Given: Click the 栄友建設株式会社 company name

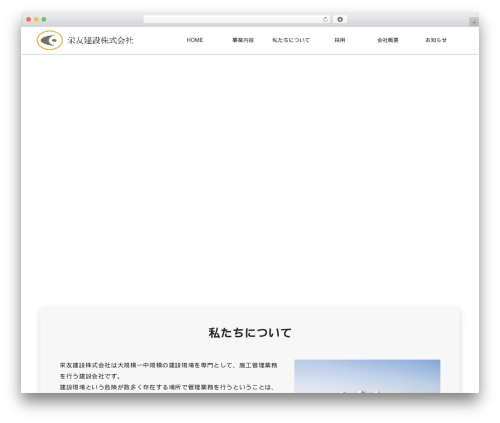Looking at the screenshot, I should click(x=100, y=40).
